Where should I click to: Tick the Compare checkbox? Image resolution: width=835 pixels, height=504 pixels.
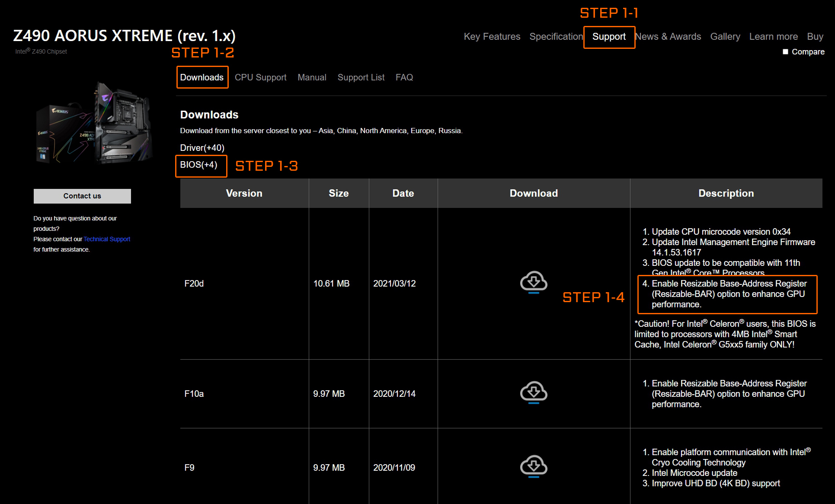785,52
